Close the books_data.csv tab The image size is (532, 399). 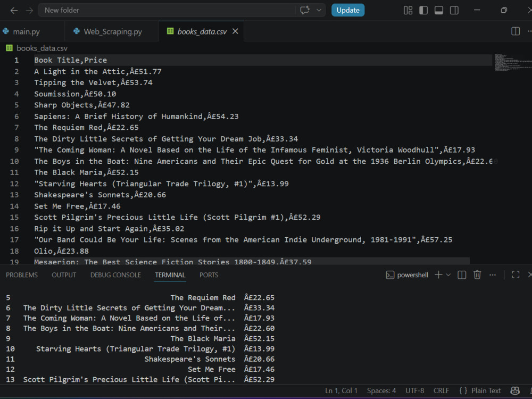pos(235,31)
